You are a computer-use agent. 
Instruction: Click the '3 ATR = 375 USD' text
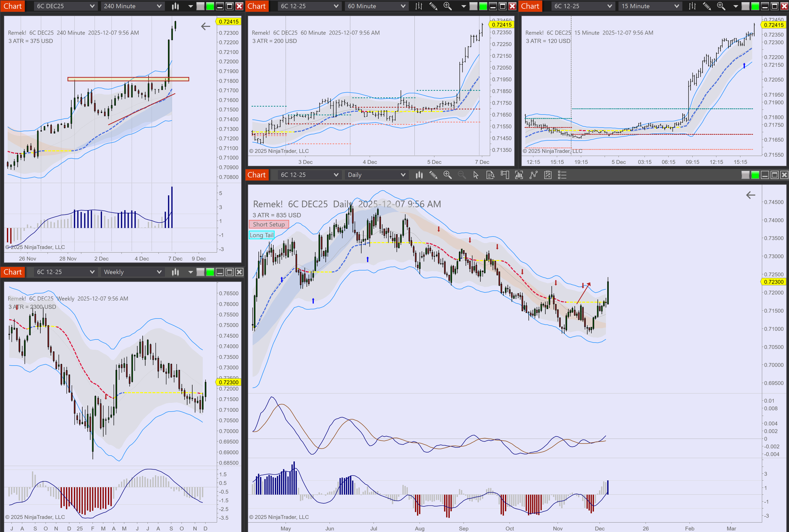tap(31, 41)
